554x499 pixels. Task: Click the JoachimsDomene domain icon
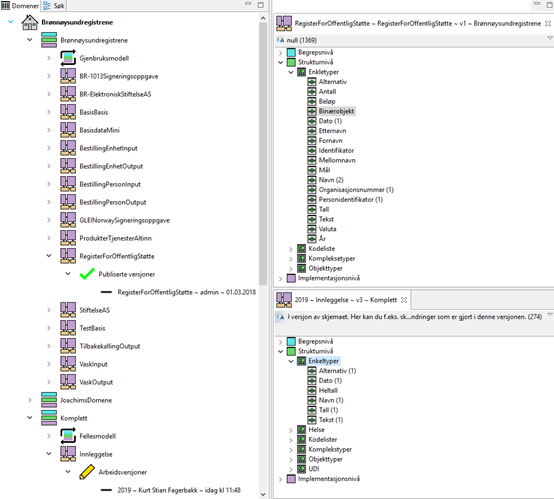click(x=49, y=400)
